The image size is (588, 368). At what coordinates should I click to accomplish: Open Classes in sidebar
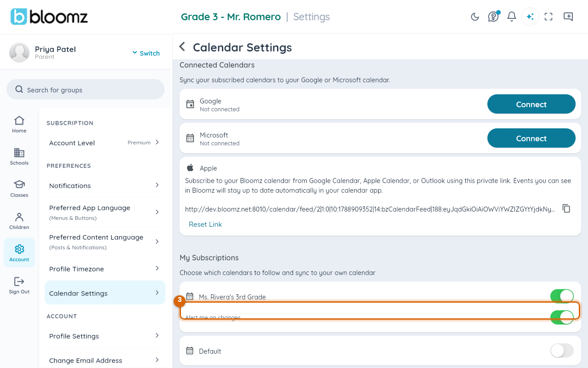pyautogui.click(x=19, y=189)
